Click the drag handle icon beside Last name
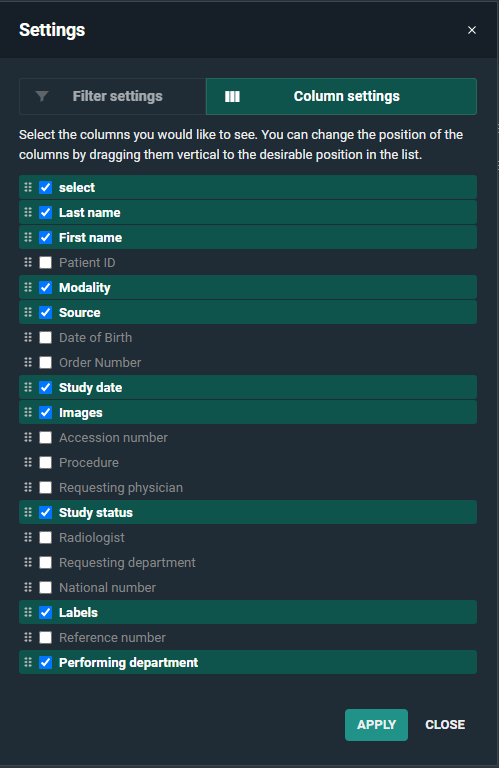The image size is (499, 768). pyautogui.click(x=28, y=212)
